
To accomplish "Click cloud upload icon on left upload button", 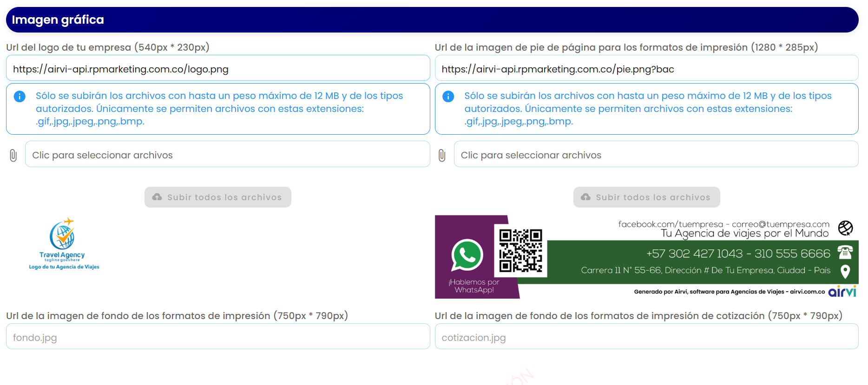I will tap(157, 197).
